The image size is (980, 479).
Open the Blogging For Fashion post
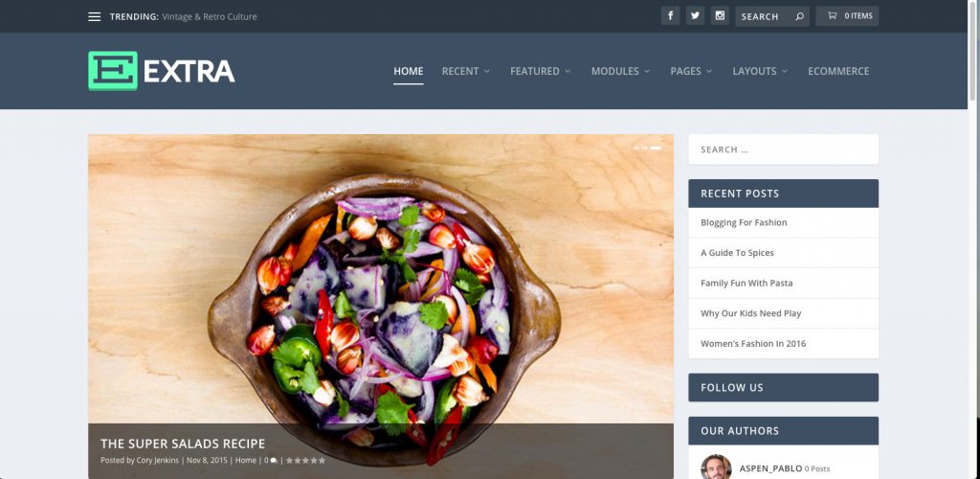(744, 222)
